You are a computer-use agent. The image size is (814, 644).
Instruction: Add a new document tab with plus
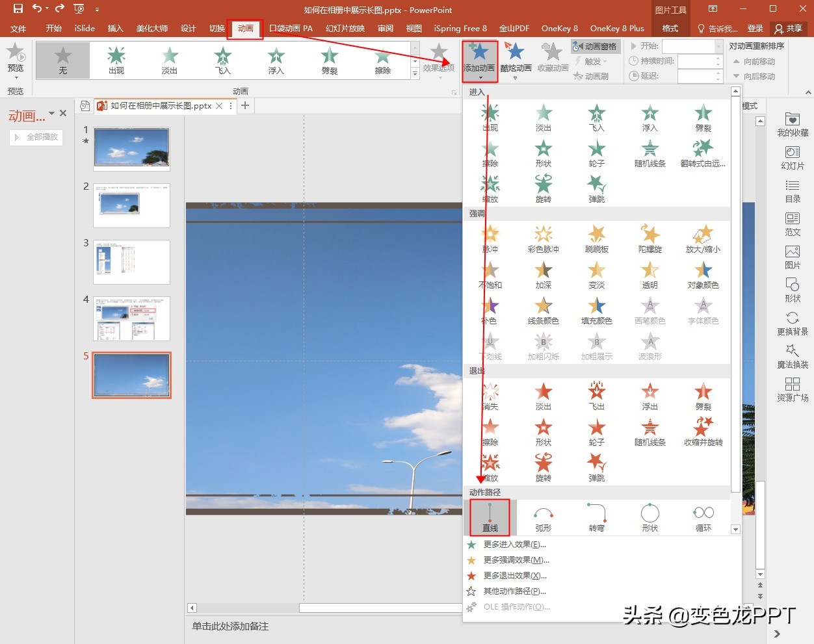(x=245, y=105)
